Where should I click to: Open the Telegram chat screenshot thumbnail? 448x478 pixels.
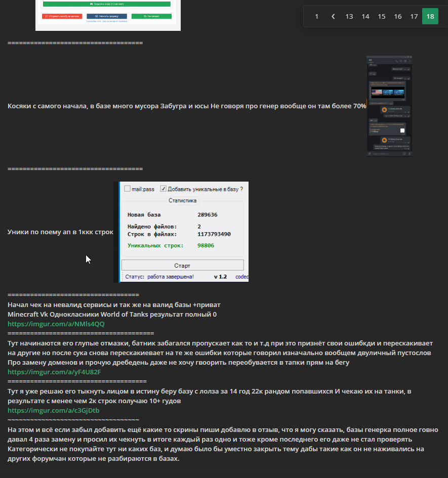[389, 106]
